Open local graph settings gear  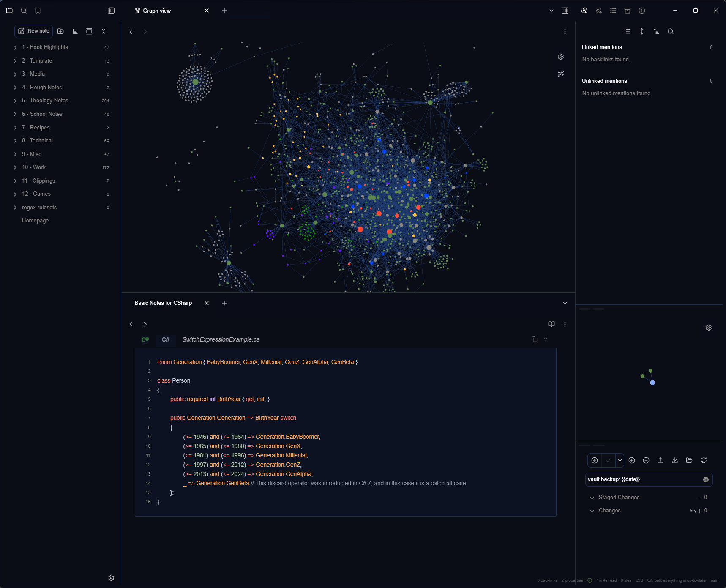(709, 328)
